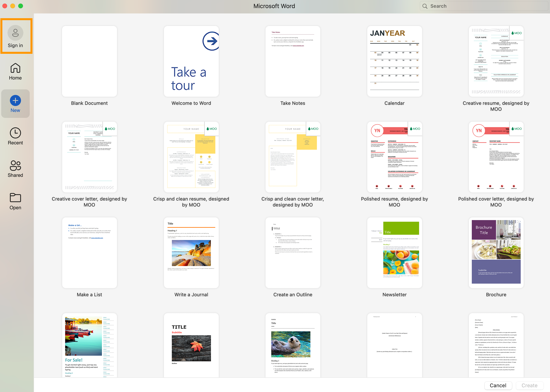Select Polished resume designed by MOO
This screenshot has height=392, width=550.
(394, 157)
